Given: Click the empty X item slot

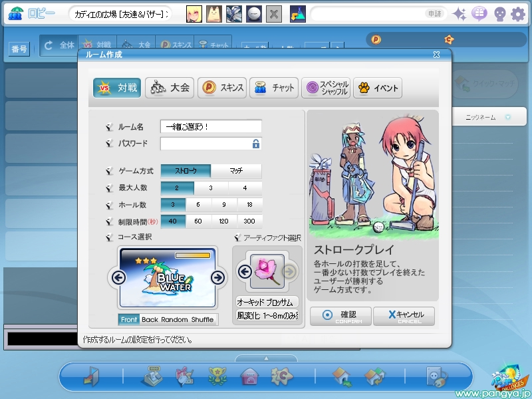Looking at the screenshot, I should coord(274,14).
